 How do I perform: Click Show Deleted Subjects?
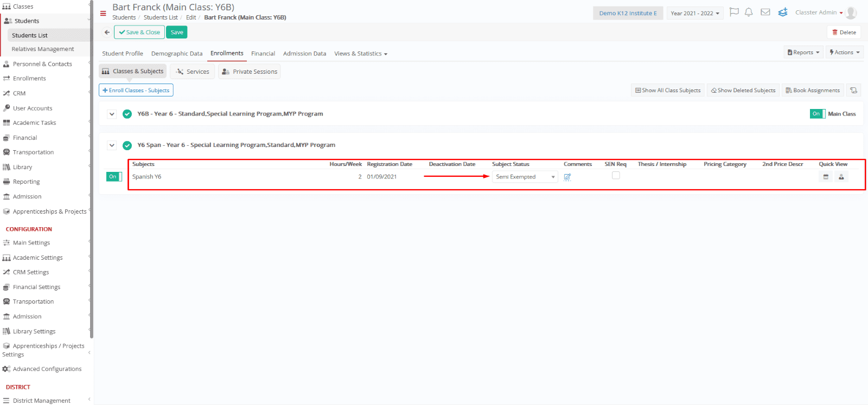(x=743, y=91)
